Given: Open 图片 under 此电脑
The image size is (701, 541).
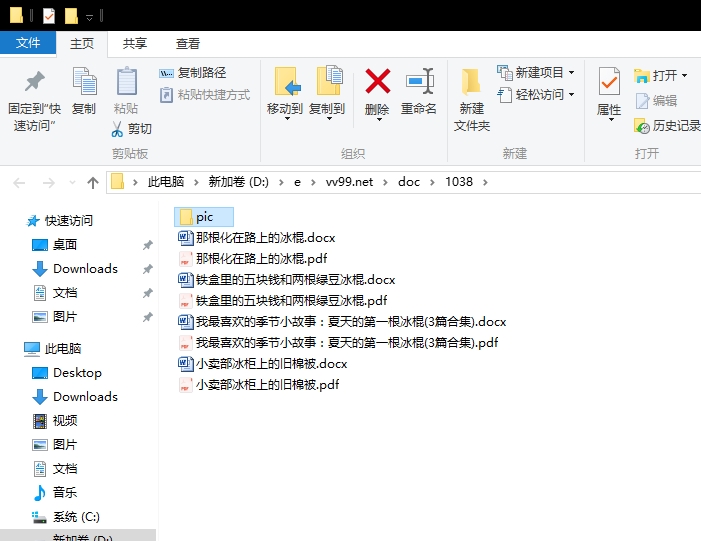Looking at the screenshot, I should (55, 445).
